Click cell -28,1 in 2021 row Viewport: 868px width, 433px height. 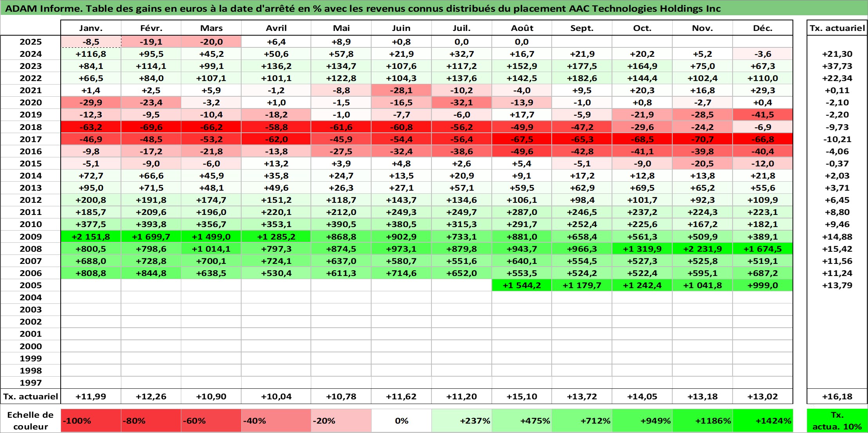(x=401, y=90)
